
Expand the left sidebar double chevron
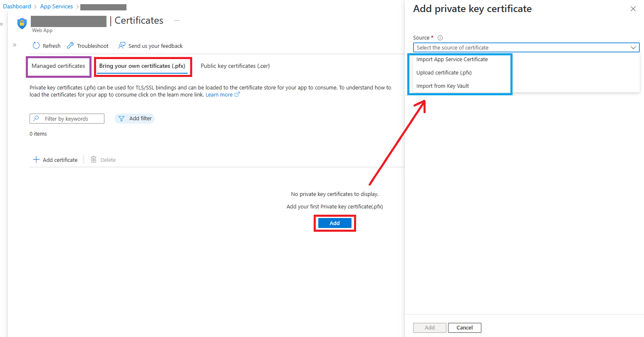[x=15, y=45]
